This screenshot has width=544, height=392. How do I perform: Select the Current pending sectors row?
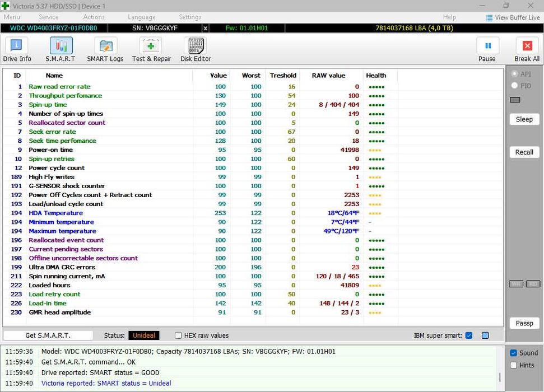click(x=253, y=249)
